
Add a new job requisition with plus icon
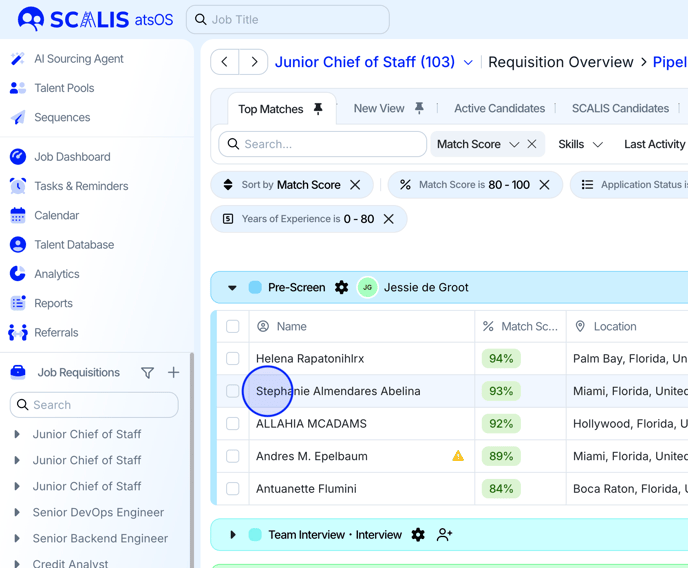point(174,373)
